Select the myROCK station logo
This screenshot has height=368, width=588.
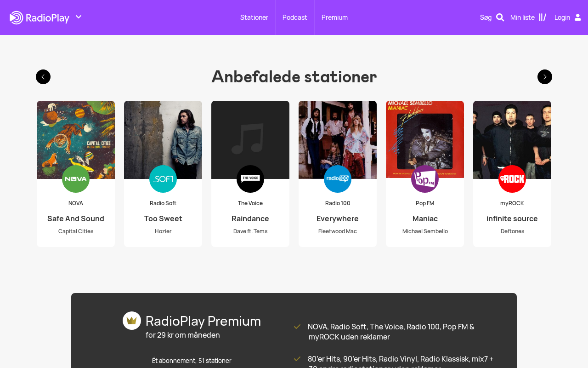pyautogui.click(x=512, y=179)
